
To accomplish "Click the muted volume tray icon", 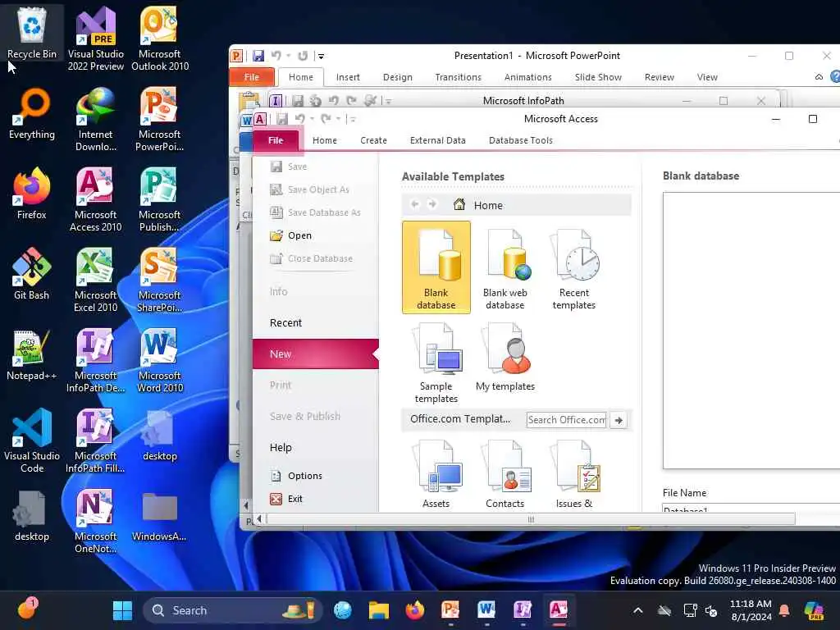I will [711, 610].
